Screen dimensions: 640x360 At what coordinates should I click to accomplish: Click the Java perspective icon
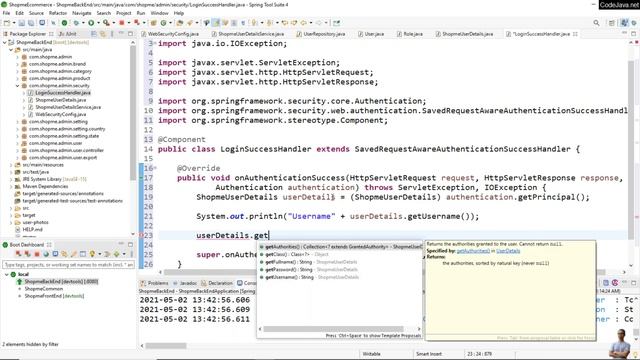[x=624, y=23]
